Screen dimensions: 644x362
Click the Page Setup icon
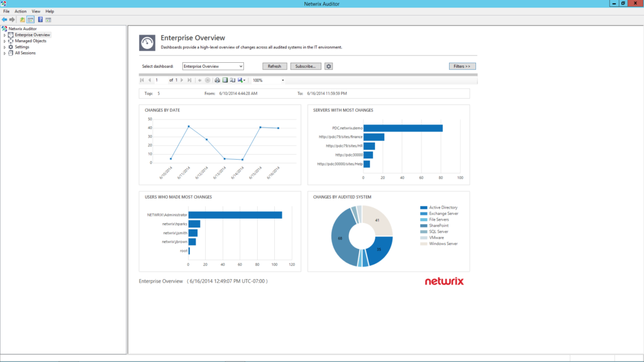233,80
